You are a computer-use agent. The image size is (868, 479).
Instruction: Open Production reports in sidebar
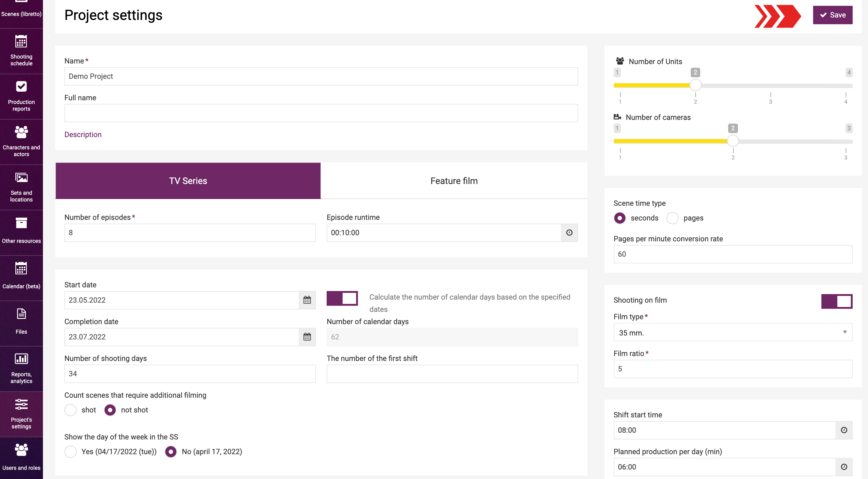point(21,96)
